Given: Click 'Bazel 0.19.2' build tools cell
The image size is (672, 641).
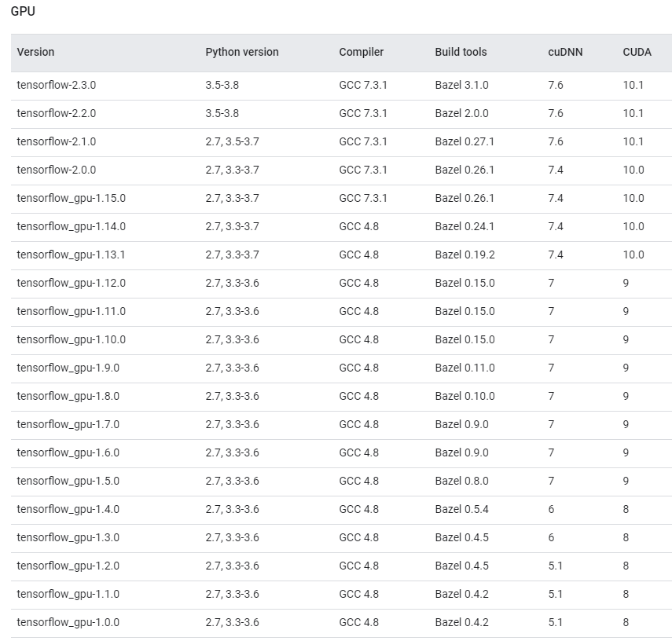Looking at the screenshot, I should click(x=465, y=255).
